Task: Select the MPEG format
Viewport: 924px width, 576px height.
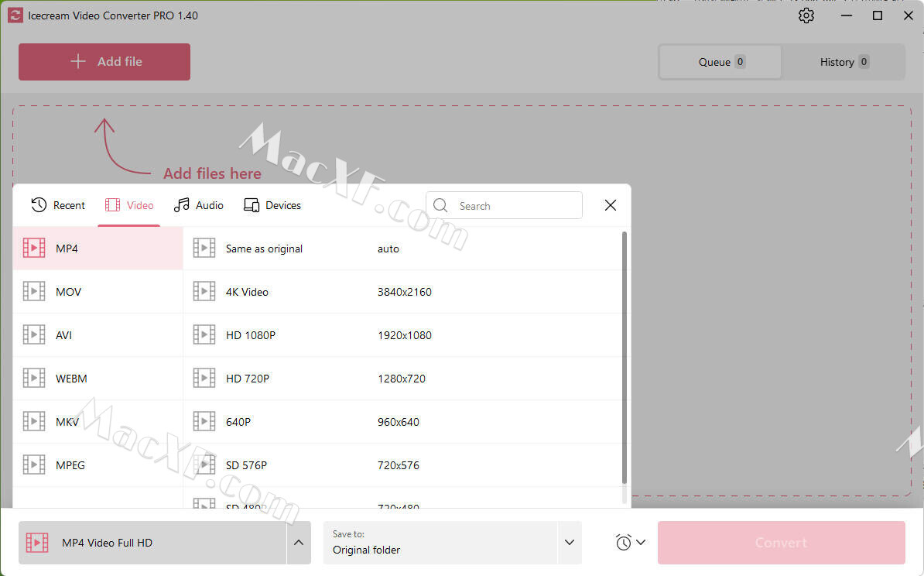Action: point(98,465)
